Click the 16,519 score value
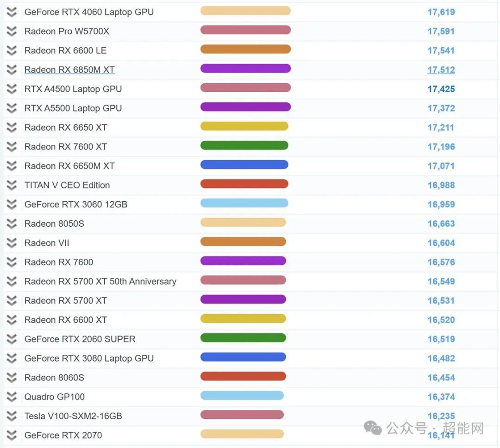The height and width of the screenshot is (448, 500). tap(441, 339)
